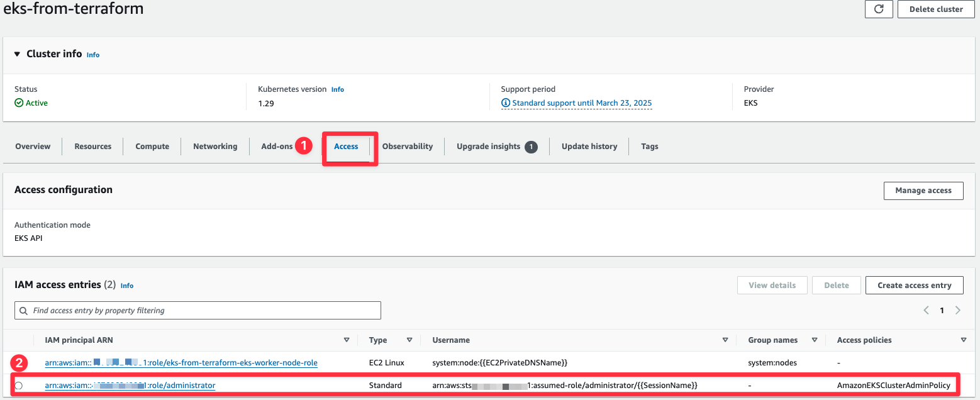Open Info link beside IAM access entries

click(127, 286)
